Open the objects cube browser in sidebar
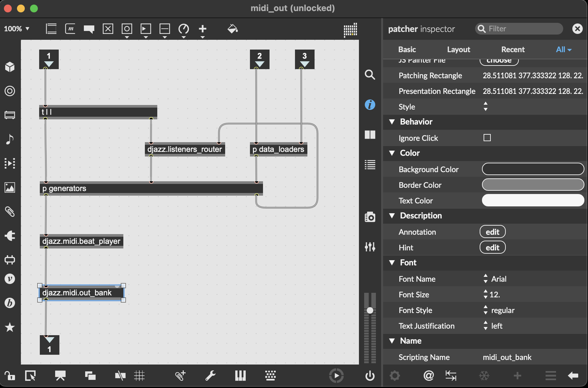The height and width of the screenshot is (388, 588). (x=10, y=67)
